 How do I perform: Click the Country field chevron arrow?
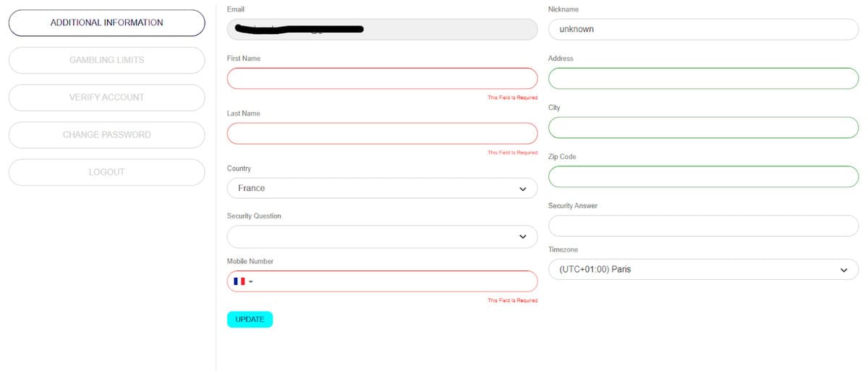point(523,189)
